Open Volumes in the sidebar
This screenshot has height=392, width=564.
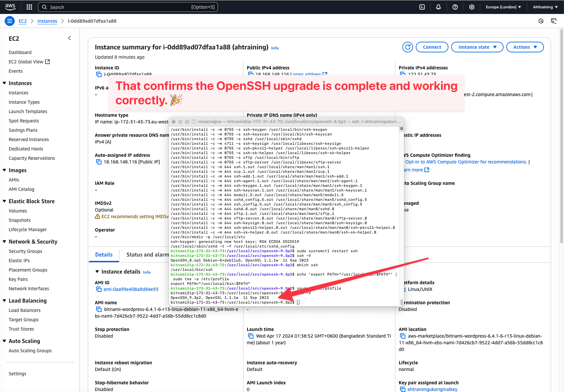tap(18, 211)
